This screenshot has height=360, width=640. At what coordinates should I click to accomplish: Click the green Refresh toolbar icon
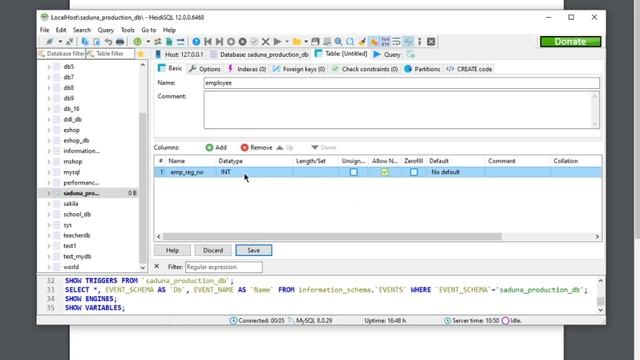tap(138, 42)
